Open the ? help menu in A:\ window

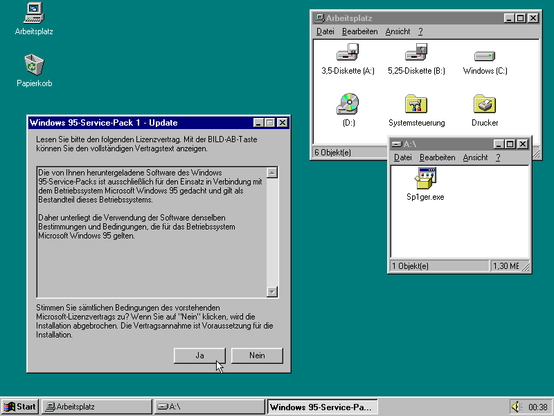[498, 158]
